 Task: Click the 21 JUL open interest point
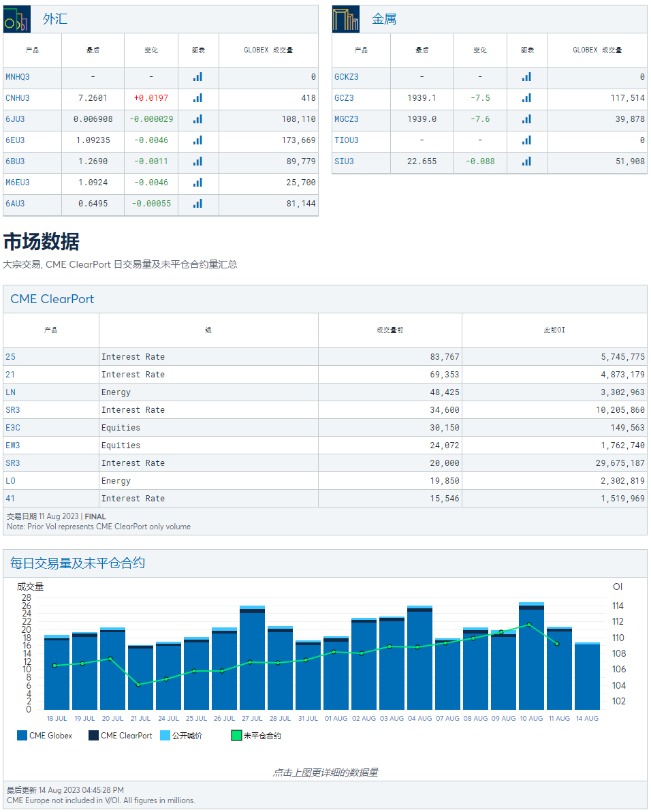tap(139, 685)
